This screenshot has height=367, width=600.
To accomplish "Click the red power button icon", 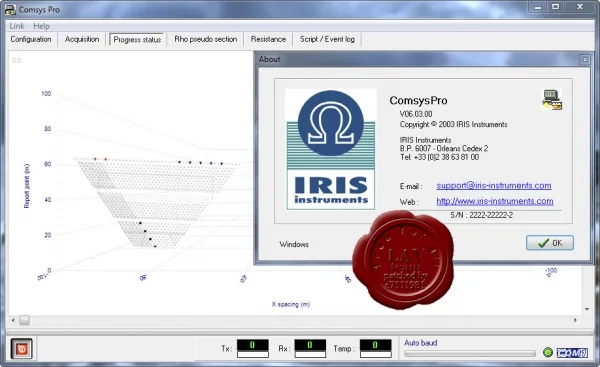I will tap(21, 349).
